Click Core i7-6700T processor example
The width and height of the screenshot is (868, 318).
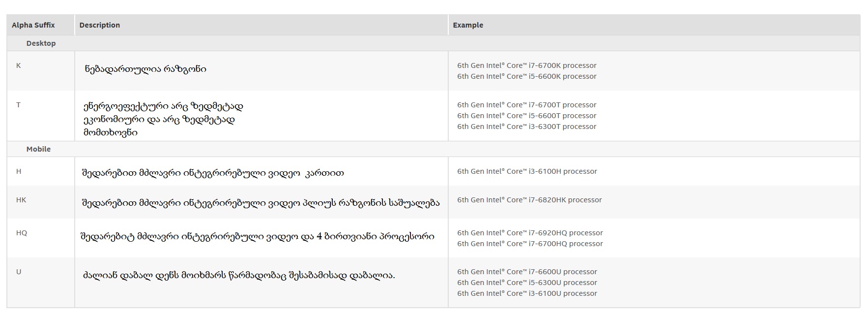526,105
